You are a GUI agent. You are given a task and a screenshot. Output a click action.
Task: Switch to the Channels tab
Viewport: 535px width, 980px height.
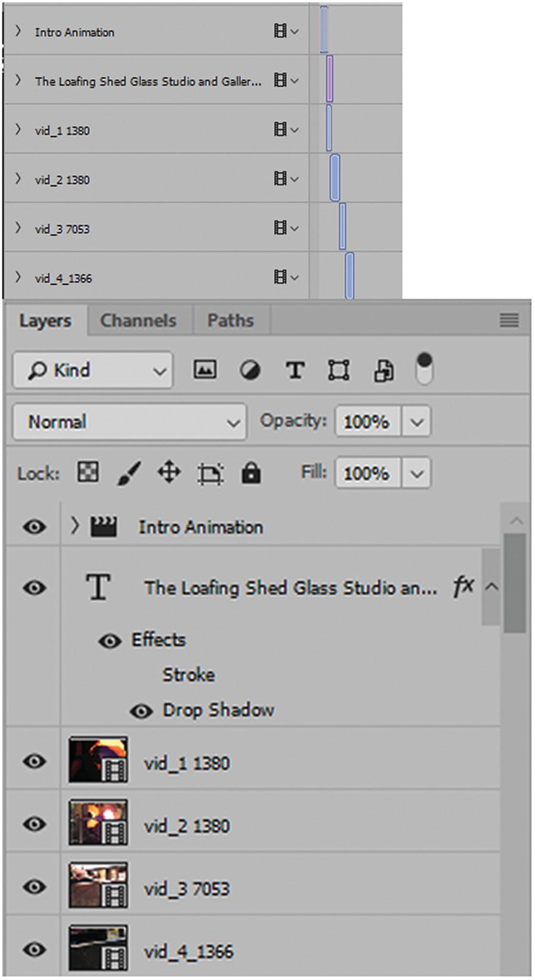139,321
